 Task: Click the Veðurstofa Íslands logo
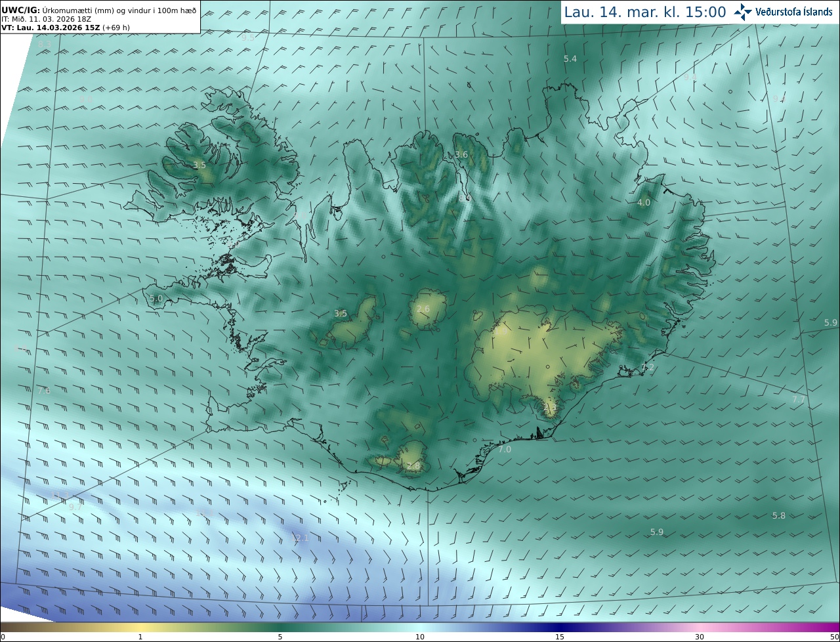784,12
